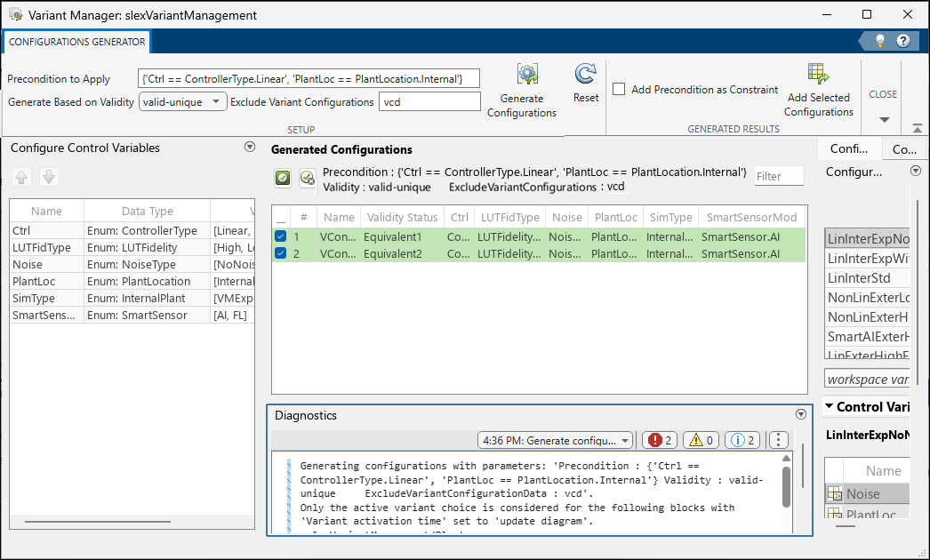
Task: Click the Filter box in Generated Configurations
Action: point(779,176)
